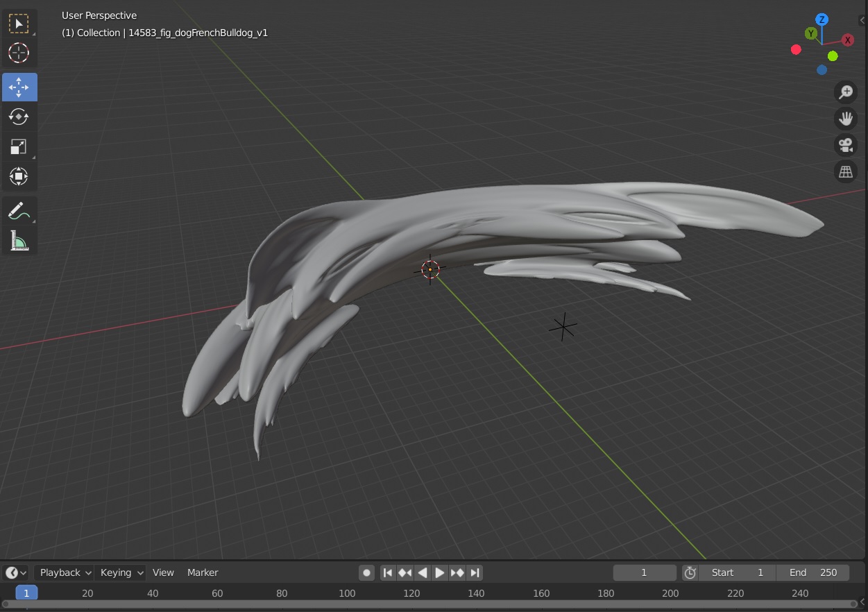Click the End frame field
Image resolution: width=868 pixels, height=612 pixels.
click(x=813, y=572)
